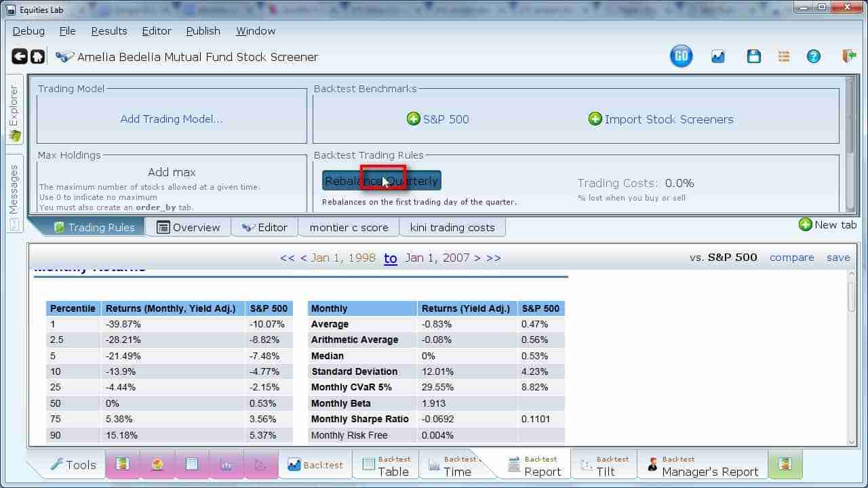Open the chart icon in top toolbar
Image resolution: width=868 pixels, height=488 pixels.
click(x=718, y=57)
